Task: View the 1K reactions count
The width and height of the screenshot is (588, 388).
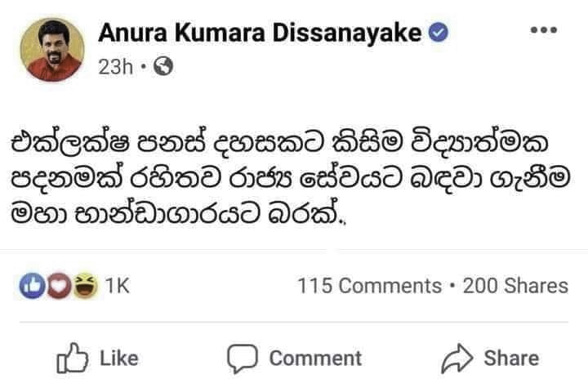Action: pyautogui.click(x=118, y=286)
